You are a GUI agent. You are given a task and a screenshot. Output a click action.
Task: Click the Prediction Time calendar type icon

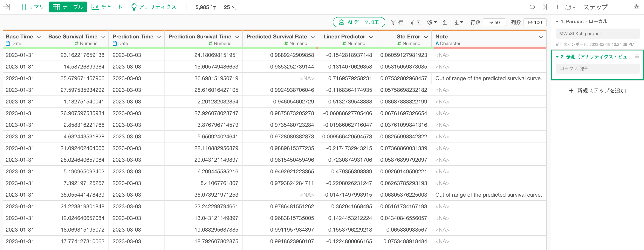[115, 43]
